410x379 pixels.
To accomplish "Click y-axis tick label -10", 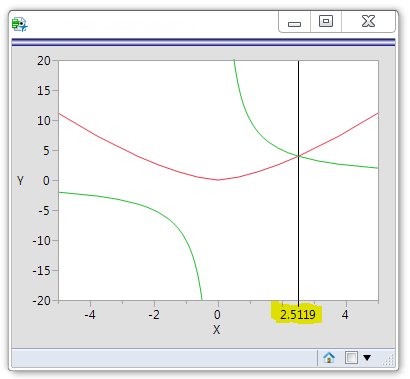I will tap(42, 241).
